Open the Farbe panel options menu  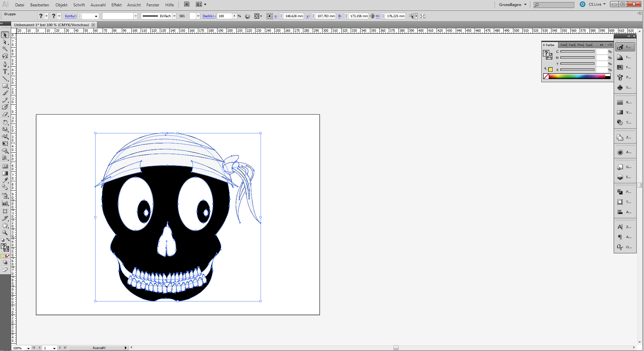(610, 45)
